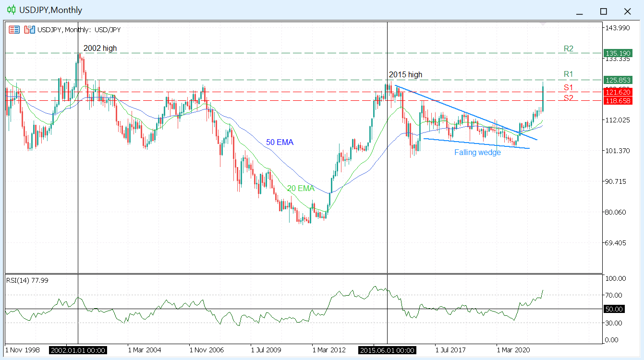Click the 143.990 price scale value

click(x=618, y=28)
